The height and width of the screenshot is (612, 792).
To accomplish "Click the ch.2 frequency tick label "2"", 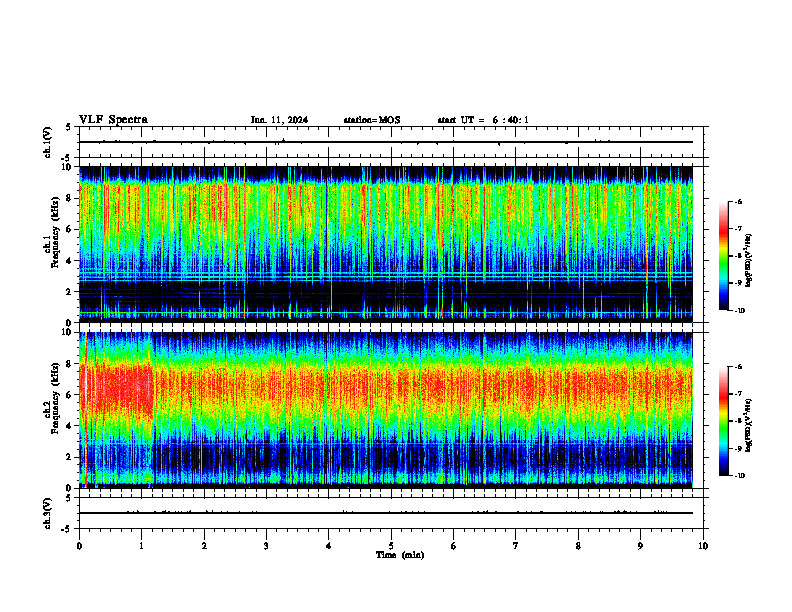I will 70,457.
